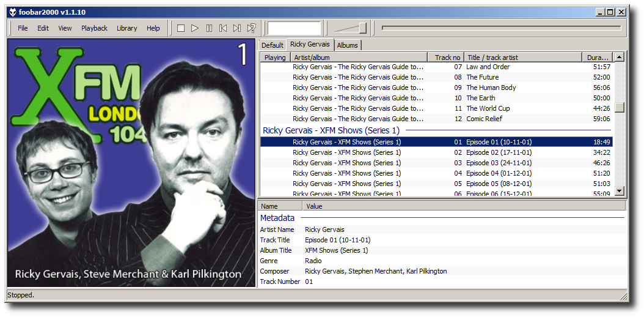Click the random playback button
Image resolution: width=644 pixels, height=317 pixels.
coord(251,28)
